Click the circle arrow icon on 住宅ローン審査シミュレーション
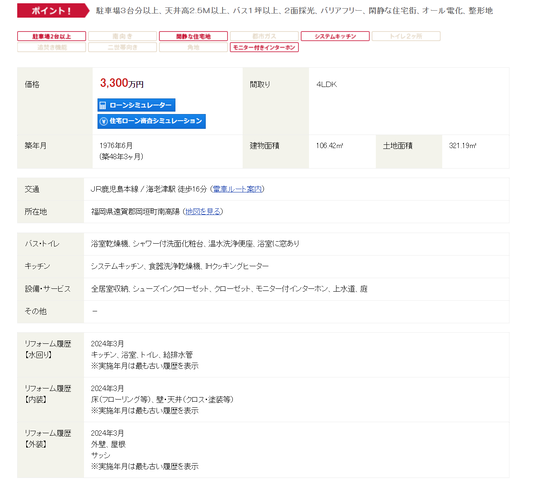Viewport: 550px width, 489px height. click(103, 121)
